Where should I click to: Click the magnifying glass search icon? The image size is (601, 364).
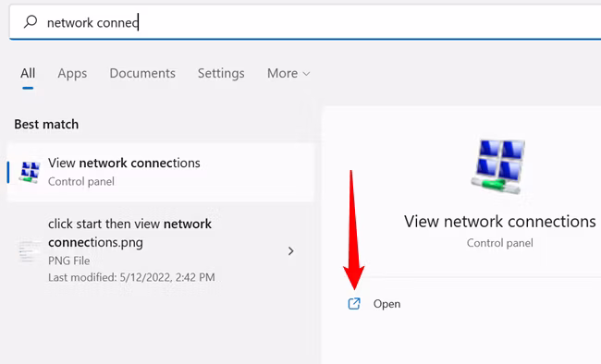point(31,22)
